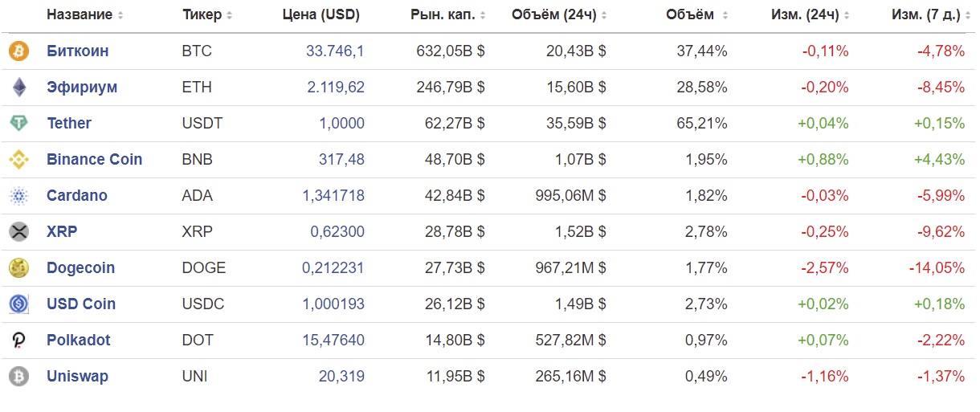Click the Tether green logo icon
This screenshot has width=980, height=412.
pyautogui.click(x=18, y=124)
